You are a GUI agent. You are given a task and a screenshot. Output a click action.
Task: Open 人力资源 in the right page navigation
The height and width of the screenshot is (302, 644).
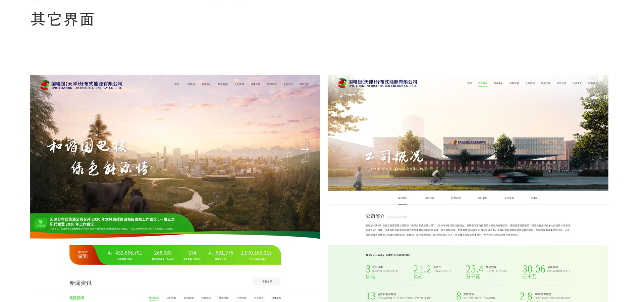pos(530,83)
